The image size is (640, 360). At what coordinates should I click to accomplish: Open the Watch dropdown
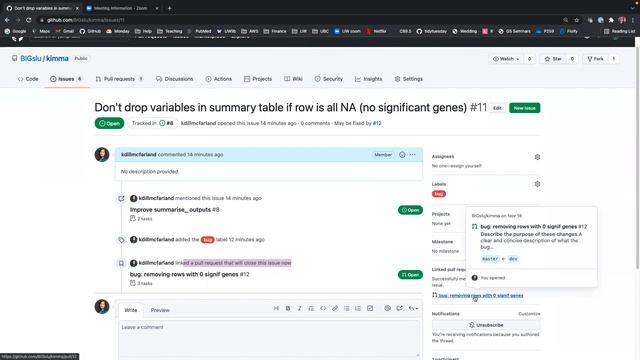click(506, 59)
